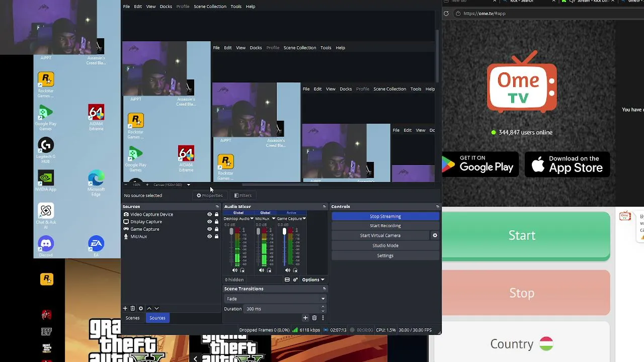Unlock the Mic/Aux source
This screenshot has width=644, height=362.
(217, 236)
